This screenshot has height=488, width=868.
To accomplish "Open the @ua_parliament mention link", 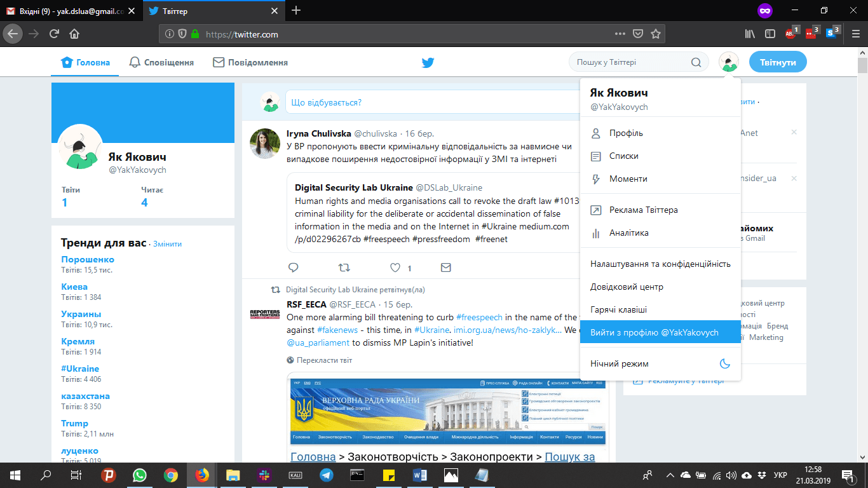I will pyautogui.click(x=318, y=342).
